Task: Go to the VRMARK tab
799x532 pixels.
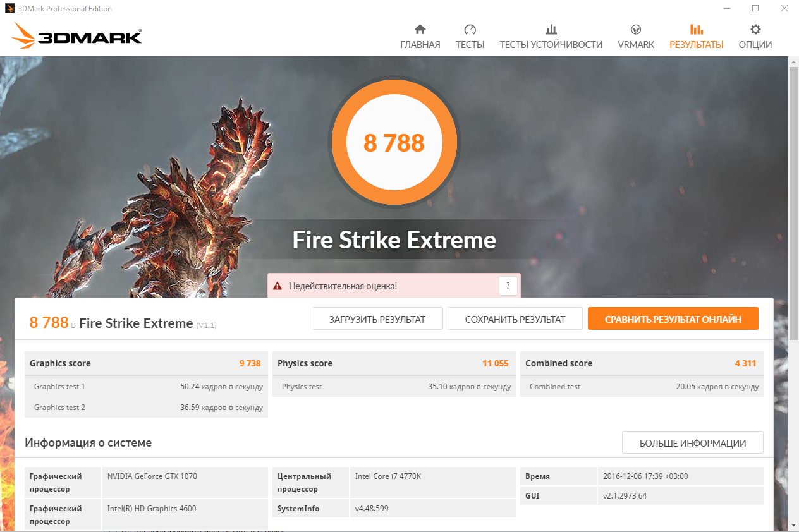Action: (636, 45)
